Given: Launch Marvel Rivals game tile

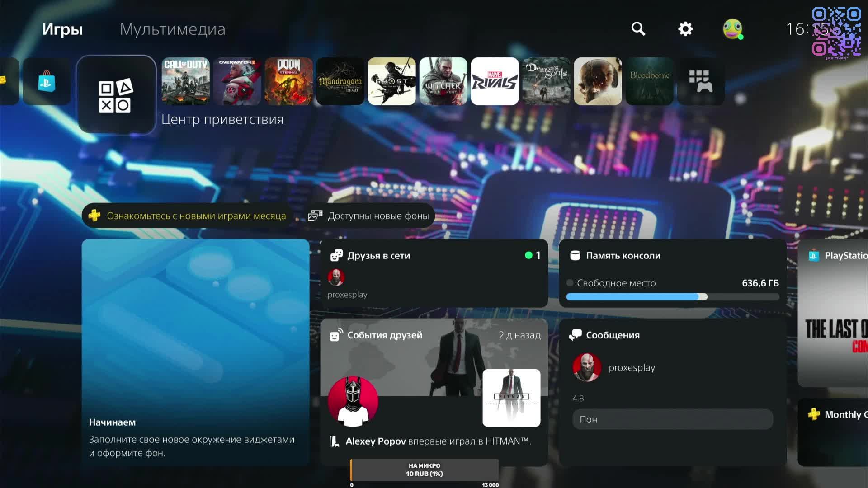Looking at the screenshot, I should (x=495, y=81).
